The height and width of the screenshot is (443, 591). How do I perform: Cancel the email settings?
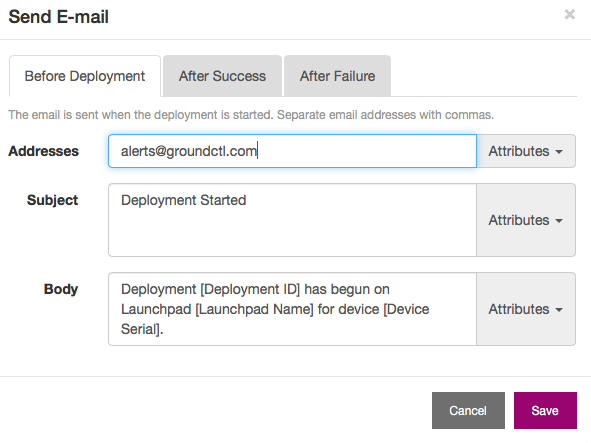(468, 410)
